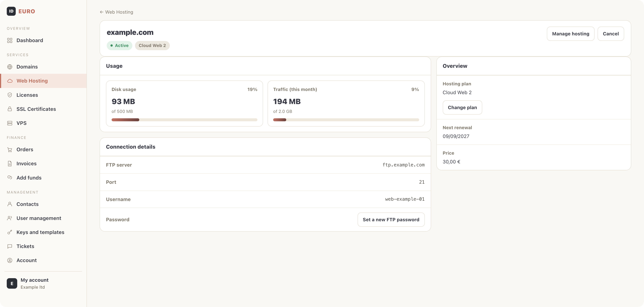Click the VPS server icon
This screenshot has width=644, height=307.
[10, 123]
